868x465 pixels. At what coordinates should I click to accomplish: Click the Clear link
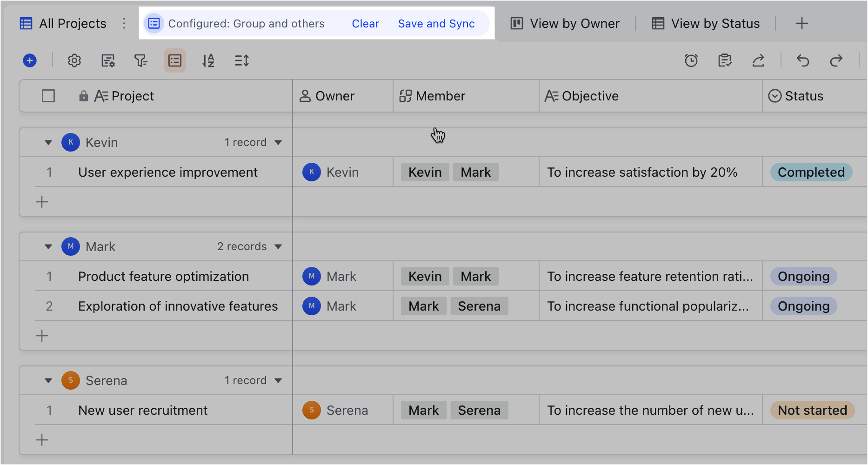pyautogui.click(x=365, y=24)
